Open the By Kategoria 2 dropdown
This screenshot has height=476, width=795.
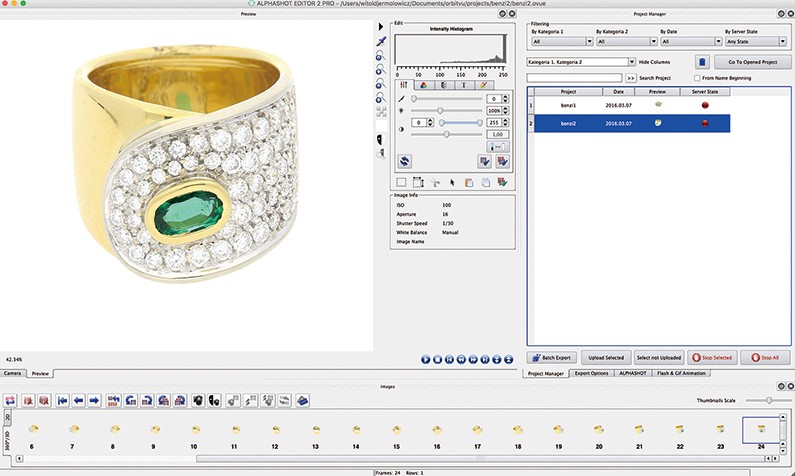(627, 42)
